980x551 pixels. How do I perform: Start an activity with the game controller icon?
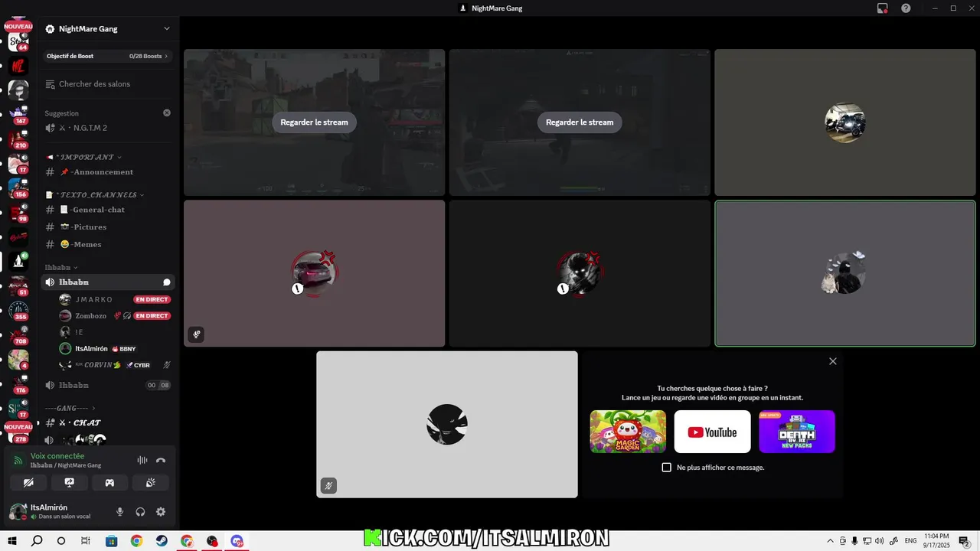pos(109,483)
